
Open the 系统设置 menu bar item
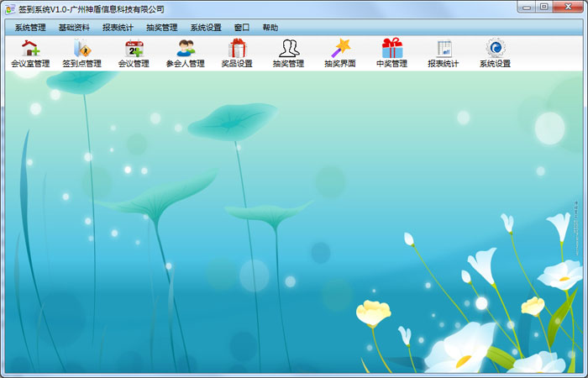[206, 27]
